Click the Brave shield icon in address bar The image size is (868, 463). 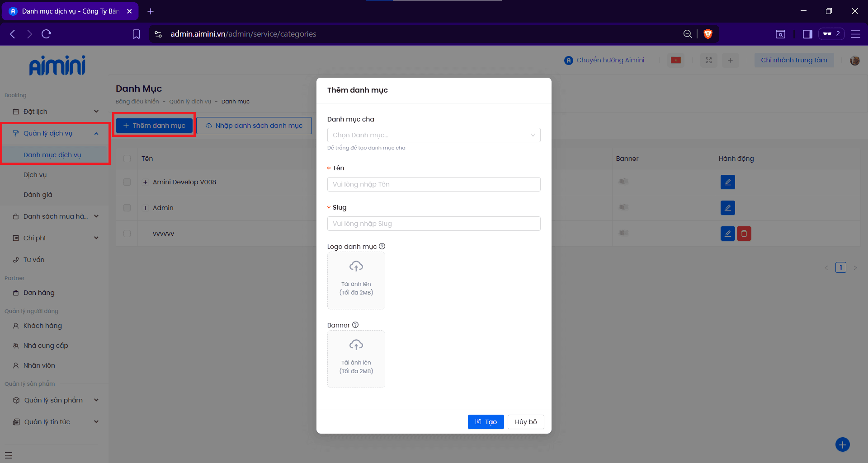click(x=708, y=34)
